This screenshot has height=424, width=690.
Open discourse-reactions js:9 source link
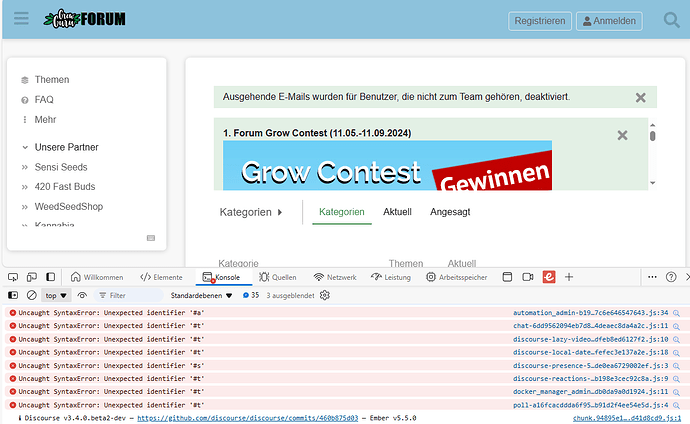tap(591, 379)
